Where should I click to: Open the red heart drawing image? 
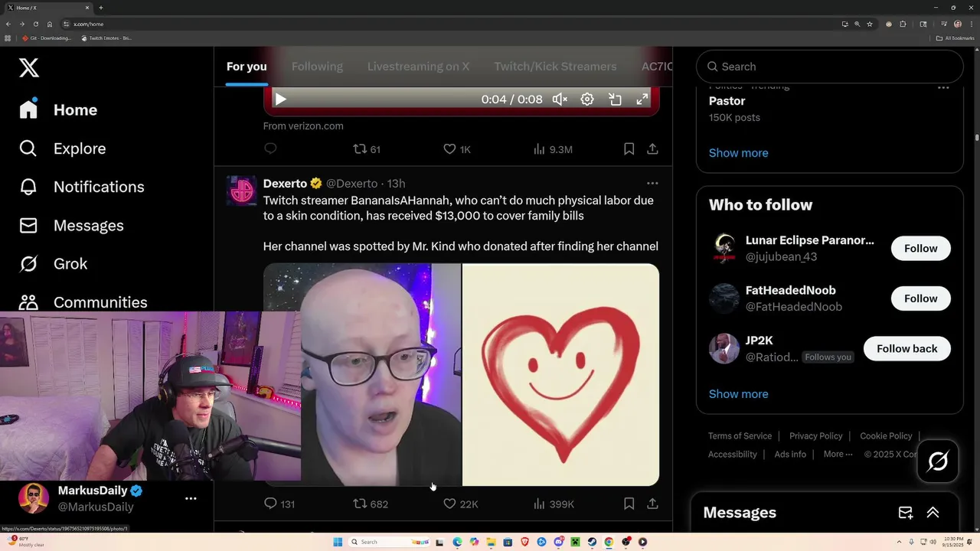pos(561,374)
